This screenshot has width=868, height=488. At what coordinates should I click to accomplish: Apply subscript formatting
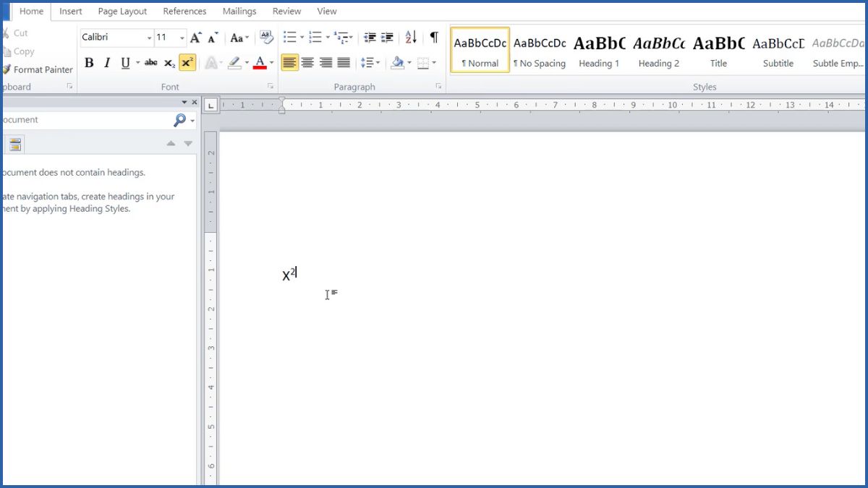(169, 63)
